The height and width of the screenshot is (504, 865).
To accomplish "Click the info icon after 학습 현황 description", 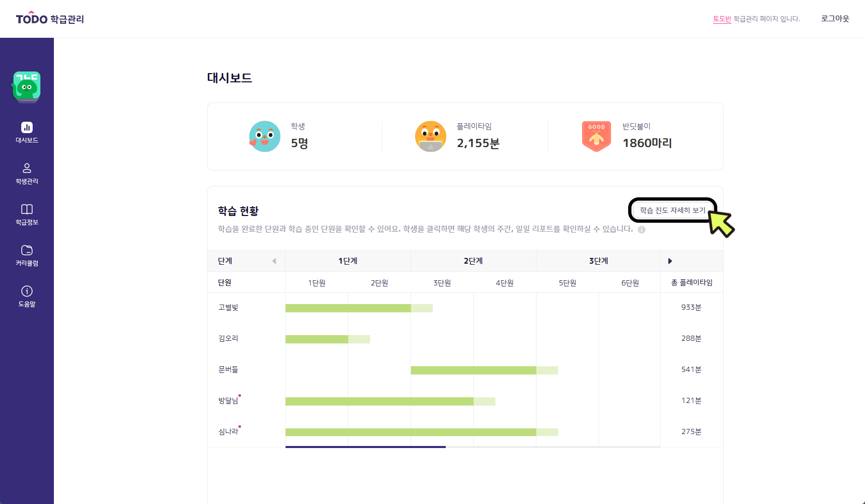I will pos(642,230).
